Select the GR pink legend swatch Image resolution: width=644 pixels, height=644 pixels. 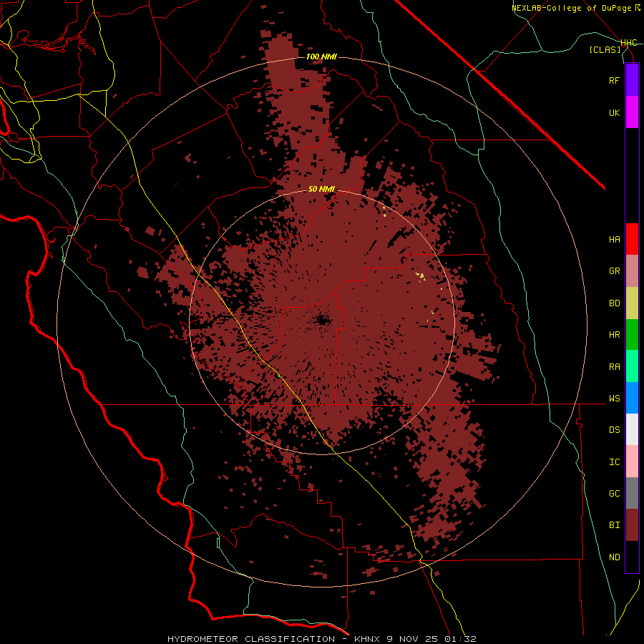632,271
